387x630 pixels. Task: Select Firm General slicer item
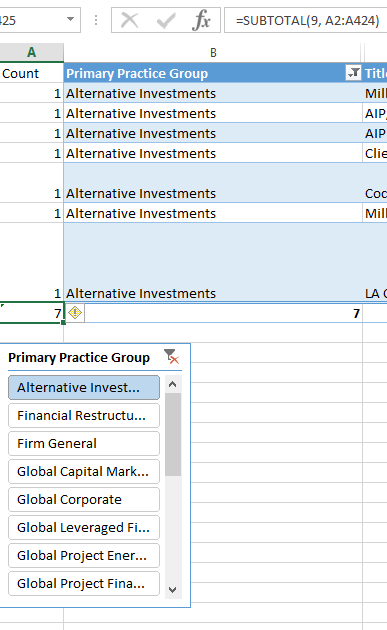point(84,444)
